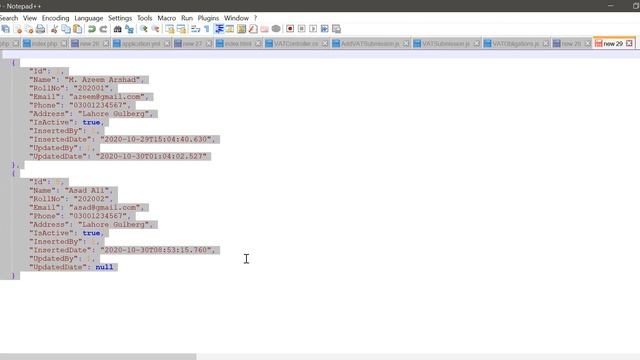The height and width of the screenshot is (360, 640).
Task: Switch to the VATSubmission.js tab
Action: tap(446, 44)
